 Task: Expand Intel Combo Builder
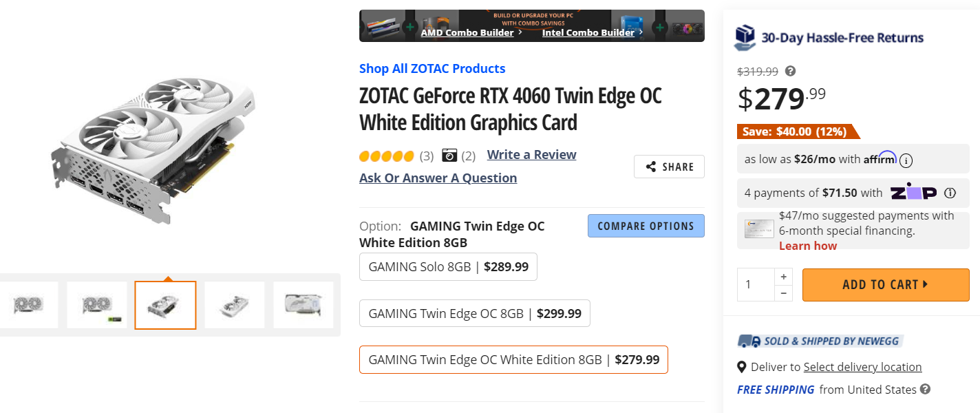tap(588, 32)
